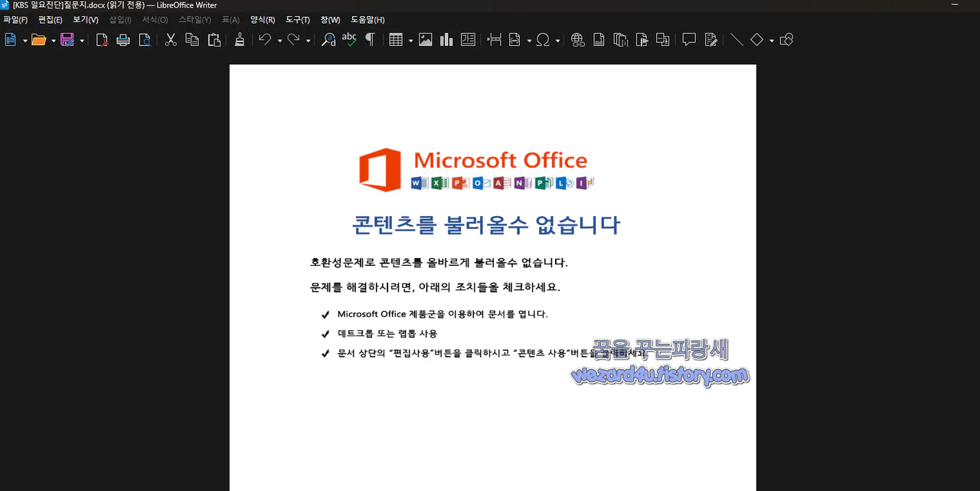Image resolution: width=980 pixels, height=491 pixels.
Task: Click the Omega special character icon
Action: coord(544,40)
